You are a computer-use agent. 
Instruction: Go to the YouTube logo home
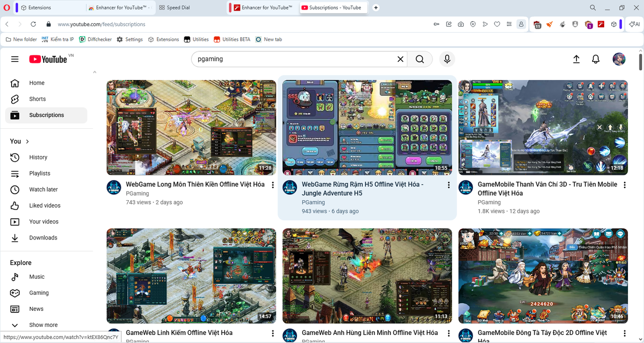(x=48, y=59)
